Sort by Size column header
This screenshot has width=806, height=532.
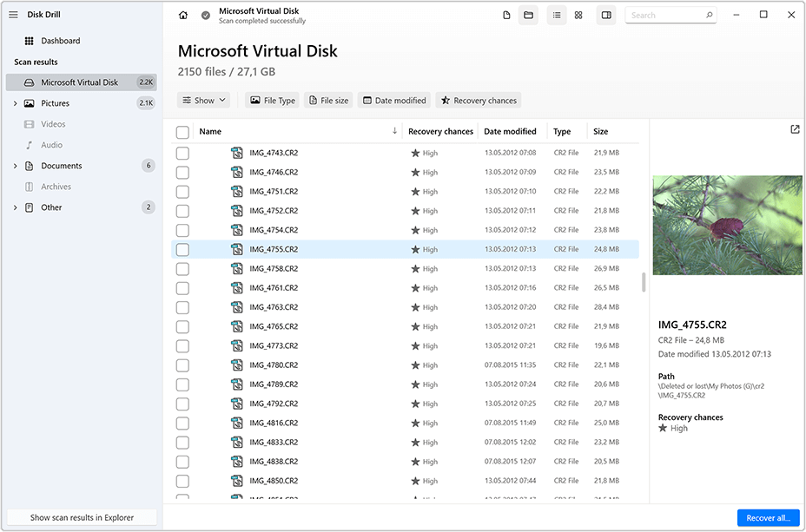(x=600, y=131)
